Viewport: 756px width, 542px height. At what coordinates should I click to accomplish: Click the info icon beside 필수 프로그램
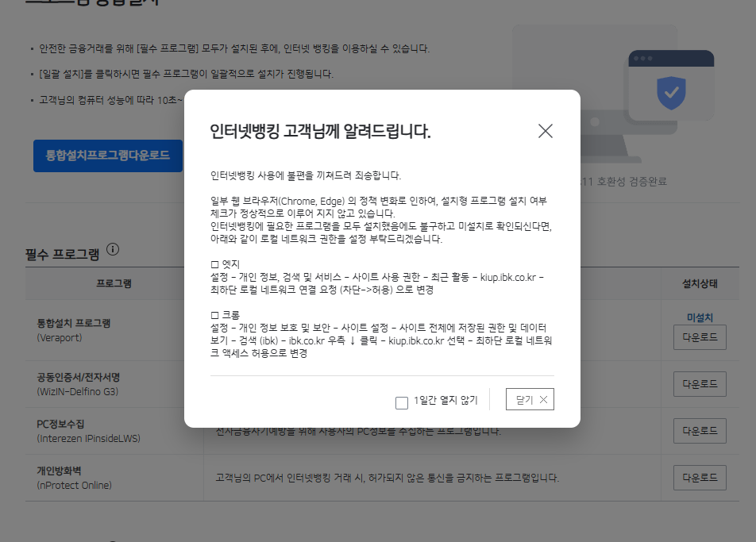tap(112, 249)
